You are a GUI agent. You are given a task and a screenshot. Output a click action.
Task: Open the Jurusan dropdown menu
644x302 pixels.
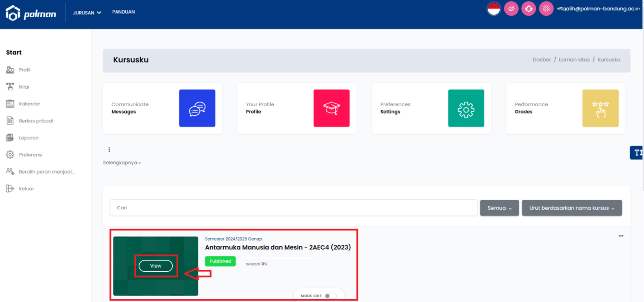87,13
